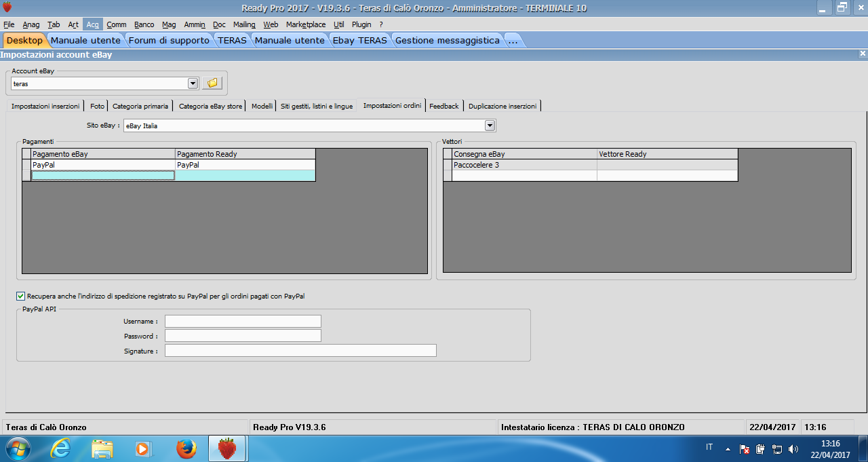Open the Impostazioni inserzioni tab
Viewport: 868px width, 462px height.
(45, 107)
